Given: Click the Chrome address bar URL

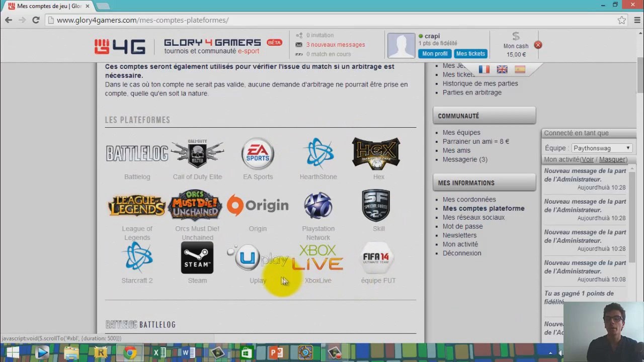Looking at the screenshot, I should point(142,20).
